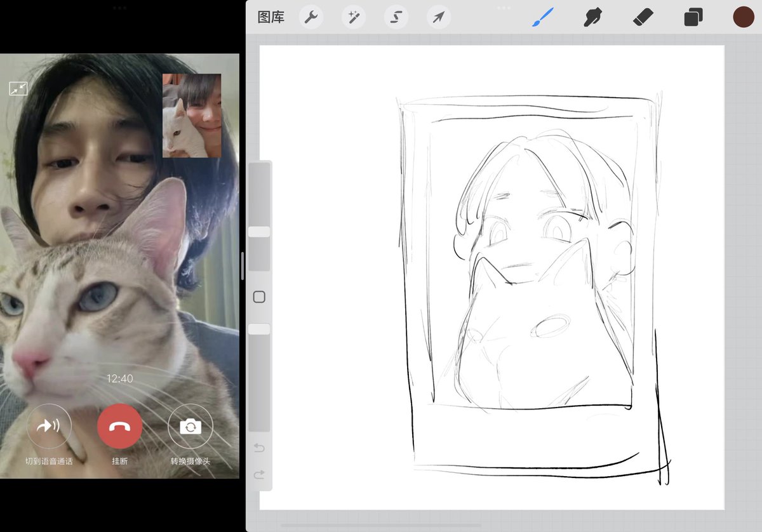Click the 切到语音通话 label
762x532 pixels.
point(49,462)
